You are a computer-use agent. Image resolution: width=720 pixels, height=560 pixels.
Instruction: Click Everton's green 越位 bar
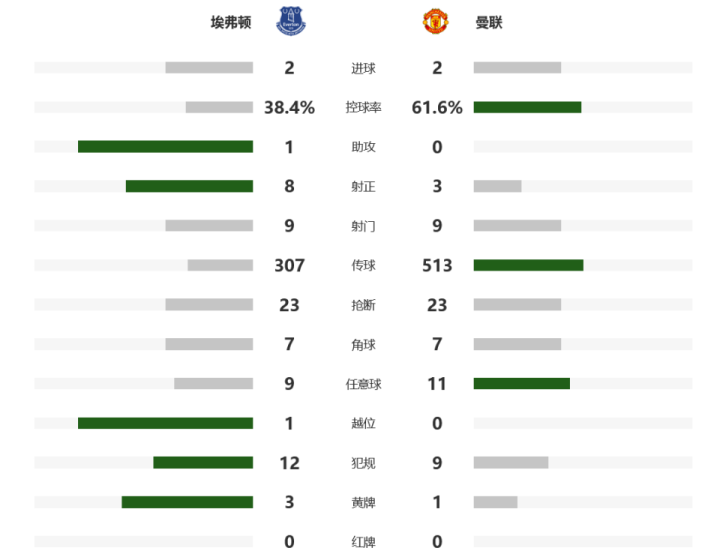click(165, 423)
